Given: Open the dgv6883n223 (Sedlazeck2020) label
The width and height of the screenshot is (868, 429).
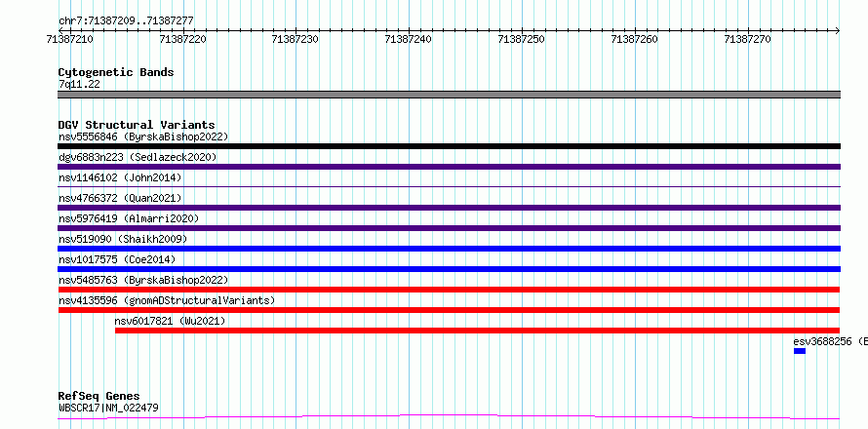Looking at the screenshot, I should point(138,157).
